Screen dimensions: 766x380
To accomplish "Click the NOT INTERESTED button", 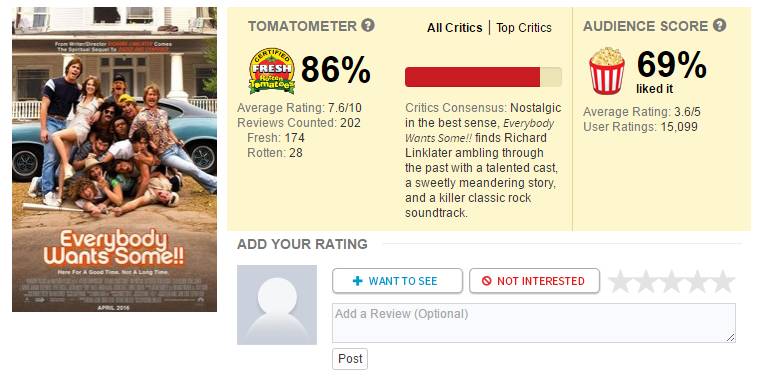I will click(x=534, y=281).
